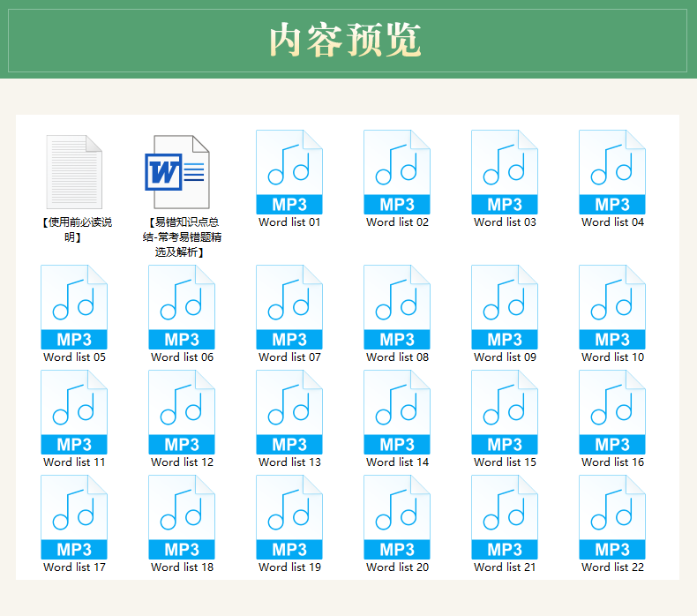Click the label "Word list 13"
This screenshot has height=616, width=697.
289,462
